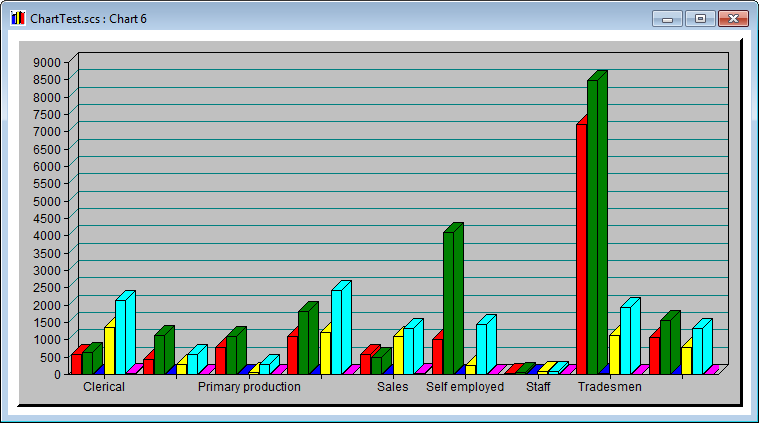
Task: Click the 5000 value on the Y axis
Action: [46, 201]
